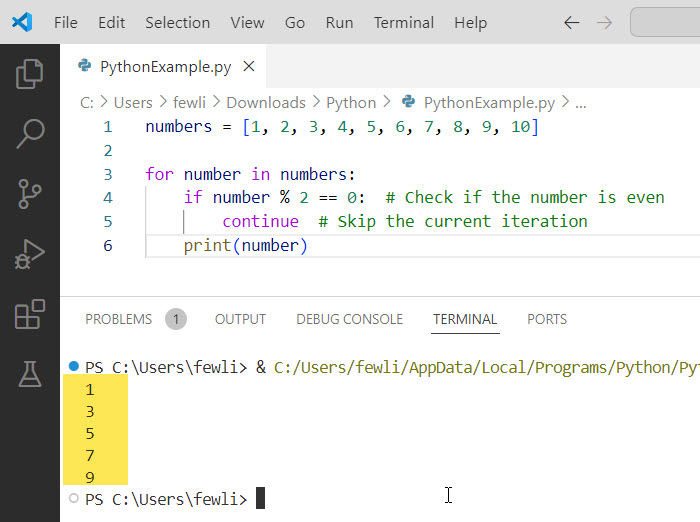700x522 pixels.
Task: Switch to the PROBLEMS panel tab
Action: [x=118, y=319]
